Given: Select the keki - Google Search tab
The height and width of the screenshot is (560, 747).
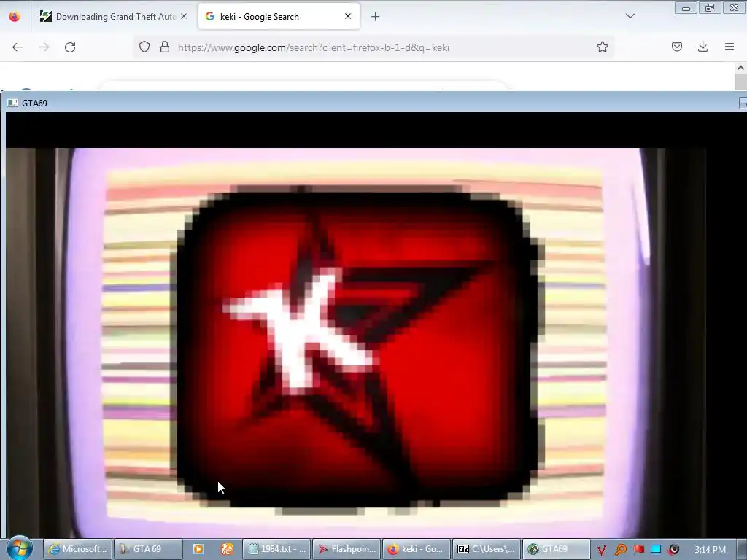Looking at the screenshot, I should pos(279,17).
